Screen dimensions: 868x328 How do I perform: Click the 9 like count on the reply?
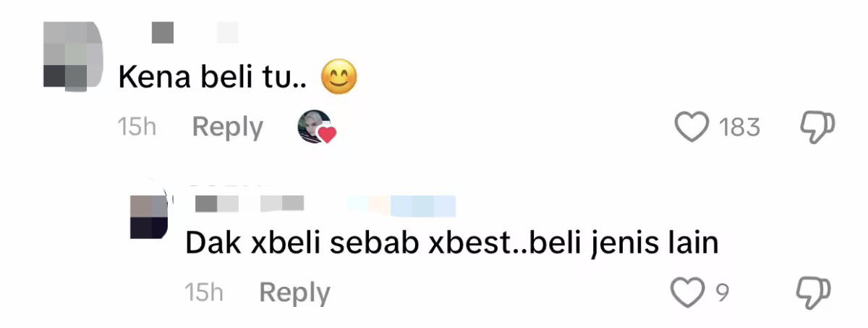point(722,293)
